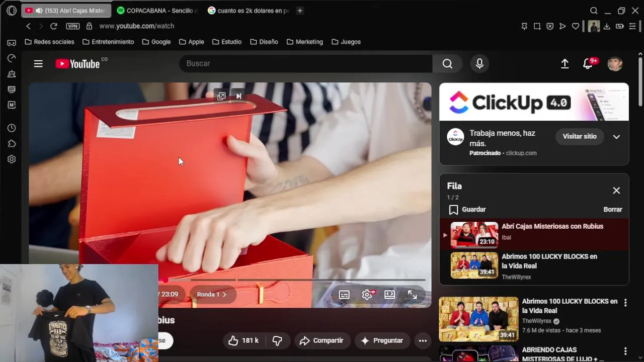Image resolution: width=644 pixels, height=362 pixels.
Task: Start voice search with microphone icon
Action: click(x=479, y=63)
